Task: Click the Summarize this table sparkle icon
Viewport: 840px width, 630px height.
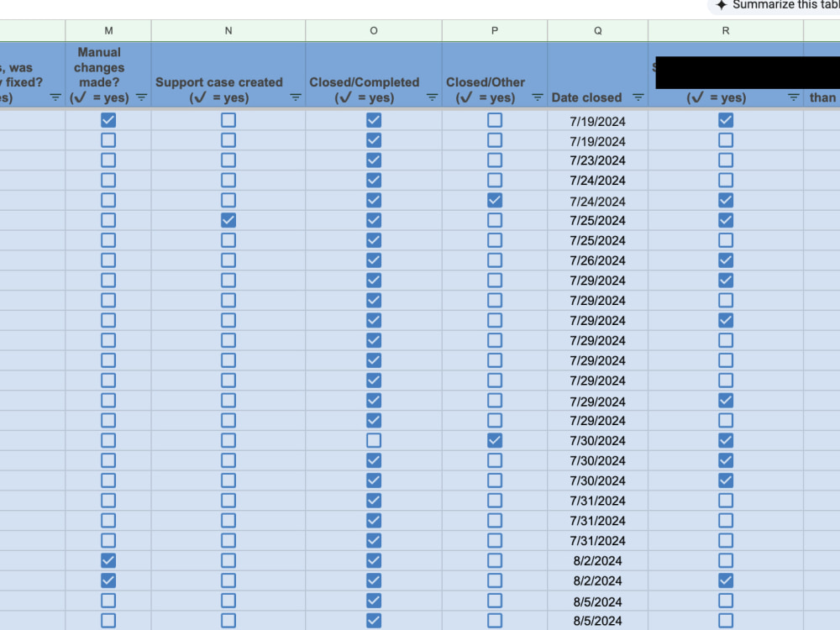Action: (722, 5)
